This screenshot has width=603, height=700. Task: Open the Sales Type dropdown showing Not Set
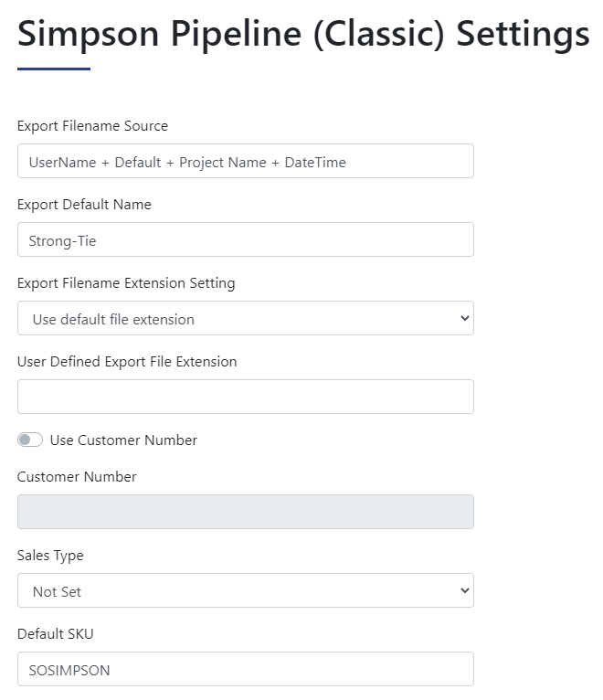[246, 590]
